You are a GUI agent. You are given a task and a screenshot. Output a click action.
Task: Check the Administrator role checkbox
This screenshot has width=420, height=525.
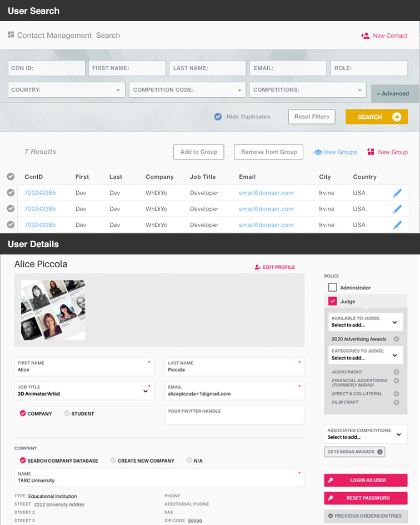point(333,288)
